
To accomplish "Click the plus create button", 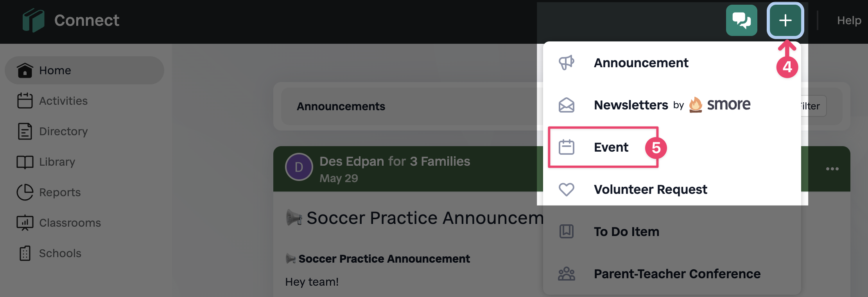I will [785, 20].
